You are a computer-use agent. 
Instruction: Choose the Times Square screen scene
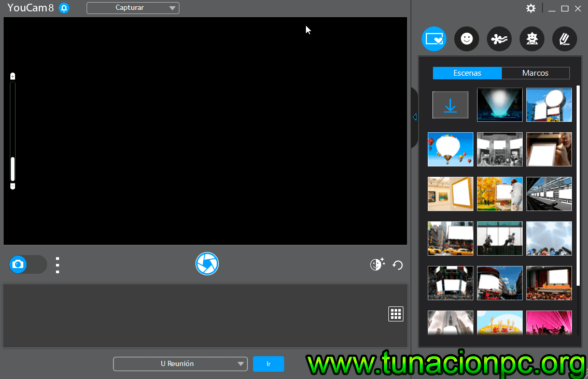tap(451, 283)
